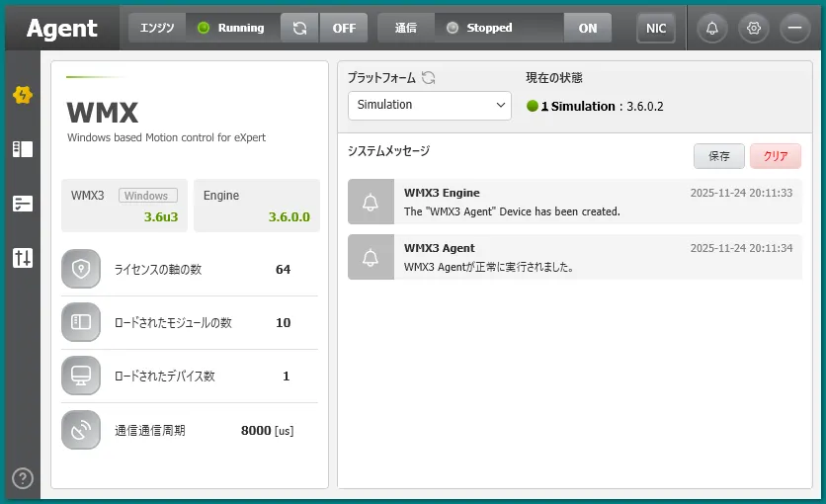This screenshot has width=826, height=504.
Task: Select the WMX3 Agent message row
Action: coord(575,257)
